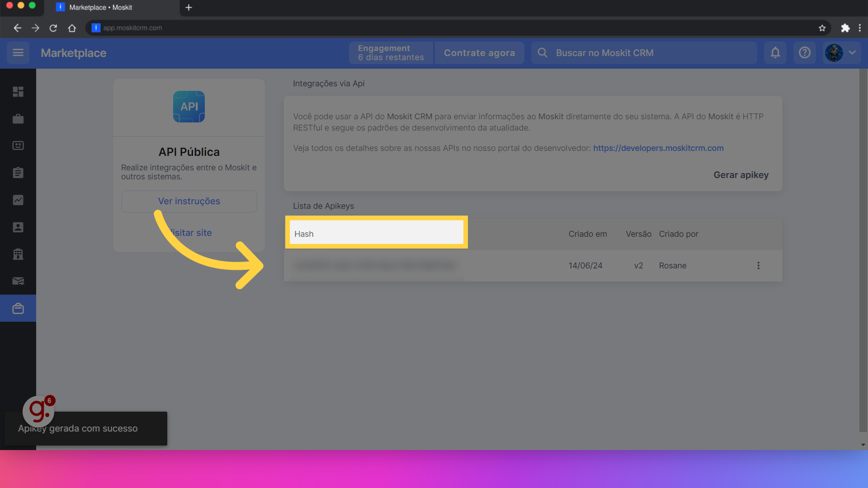
Task: Focus the Buscar no Moskit CRM field
Action: pos(644,53)
